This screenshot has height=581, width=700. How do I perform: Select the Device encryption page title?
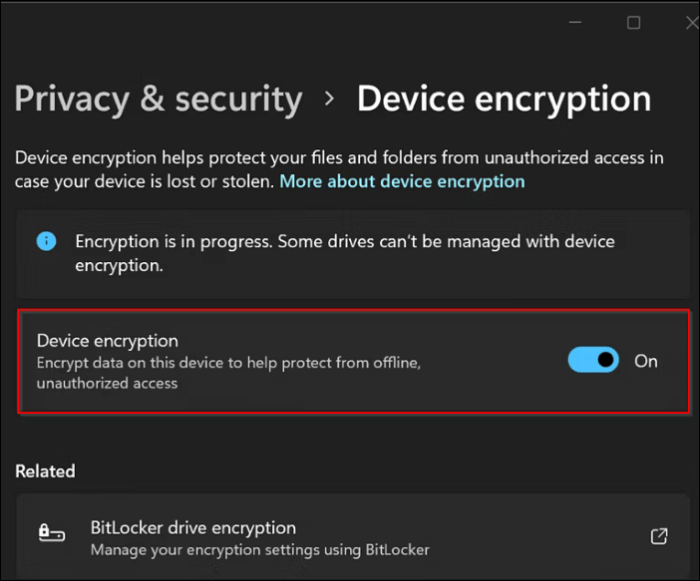click(x=504, y=99)
